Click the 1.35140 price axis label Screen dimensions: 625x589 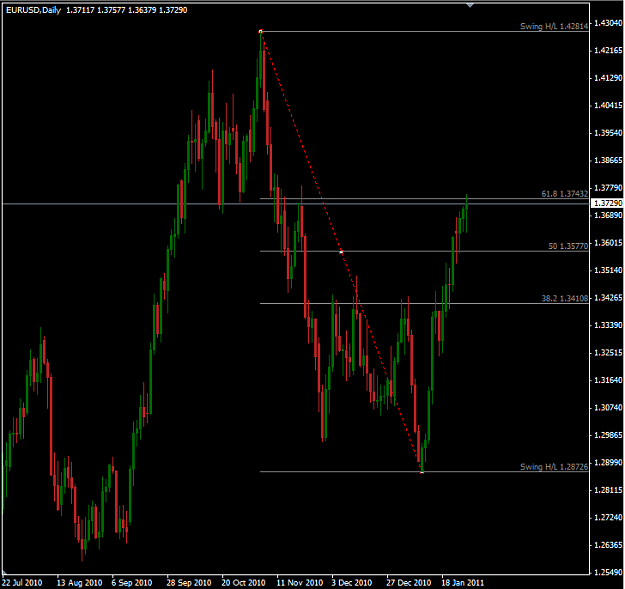point(608,270)
